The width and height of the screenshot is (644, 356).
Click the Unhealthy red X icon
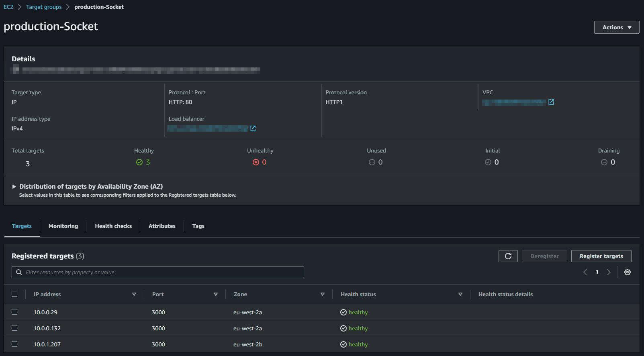tap(256, 162)
